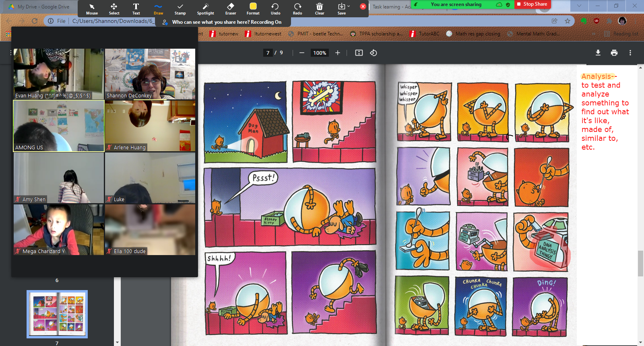
Task: Click the green arrow on sharing bar
Action: [x=416, y=4]
